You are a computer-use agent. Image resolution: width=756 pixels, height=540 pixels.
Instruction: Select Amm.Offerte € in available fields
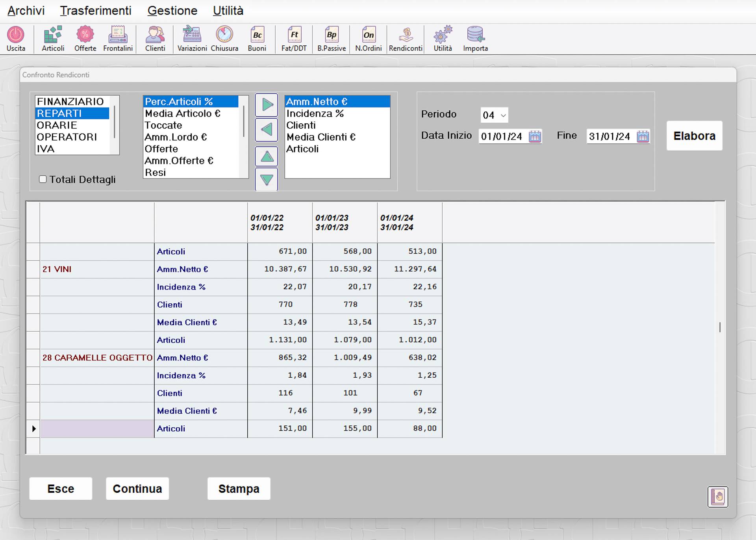point(191,161)
